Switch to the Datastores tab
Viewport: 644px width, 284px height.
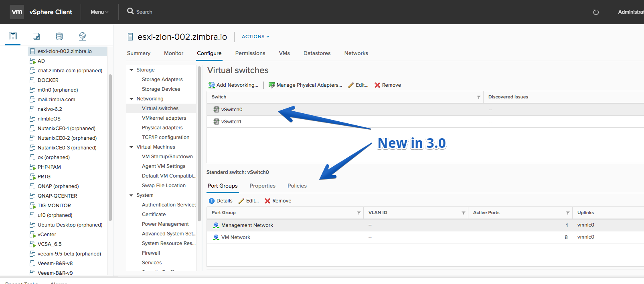coord(317,53)
